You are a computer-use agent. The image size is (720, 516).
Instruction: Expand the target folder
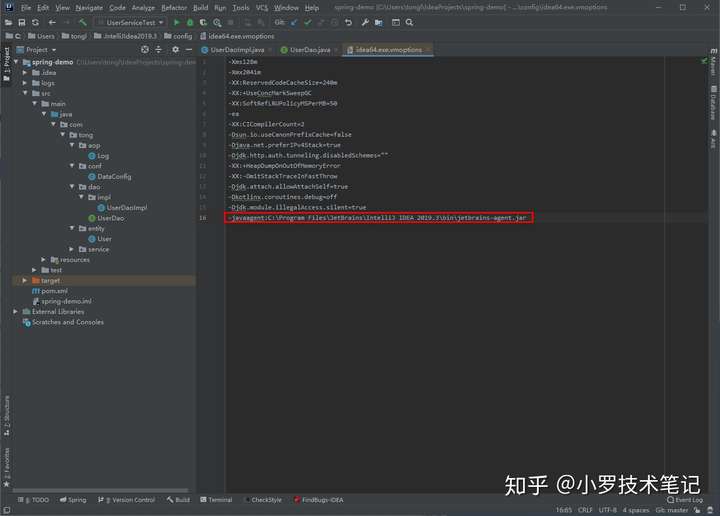pyautogui.click(x=25, y=280)
